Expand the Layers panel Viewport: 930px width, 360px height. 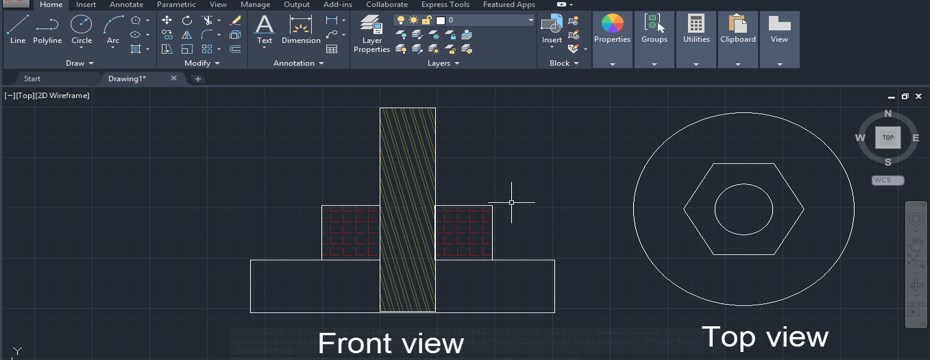[443, 63]
